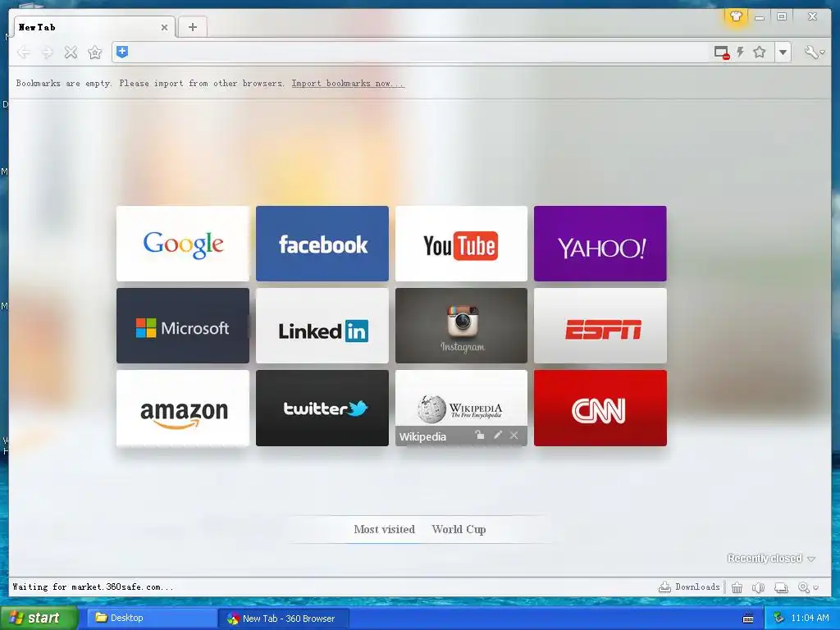Viewport: 840px width, 630px height.
Task: Click the trash clean-up icon in status bar
Action: [737, 587]
